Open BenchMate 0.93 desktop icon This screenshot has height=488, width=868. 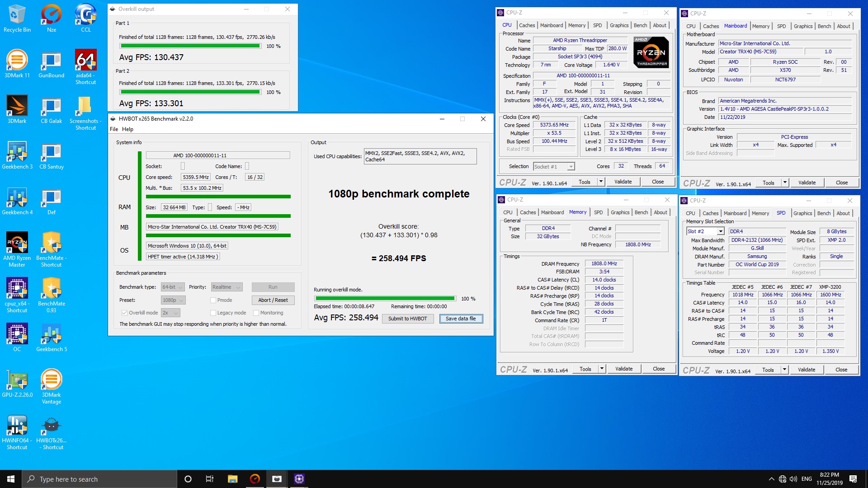click(x=52, y=295)
